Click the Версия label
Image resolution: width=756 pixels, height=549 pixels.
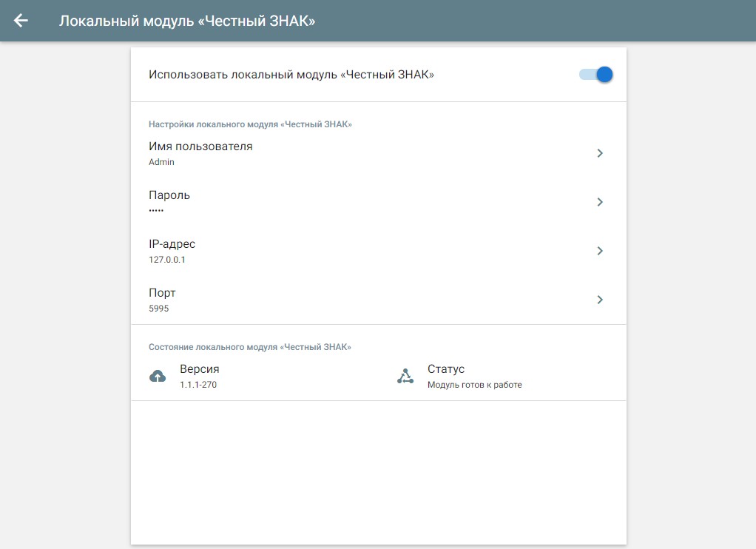pos(200,369)
